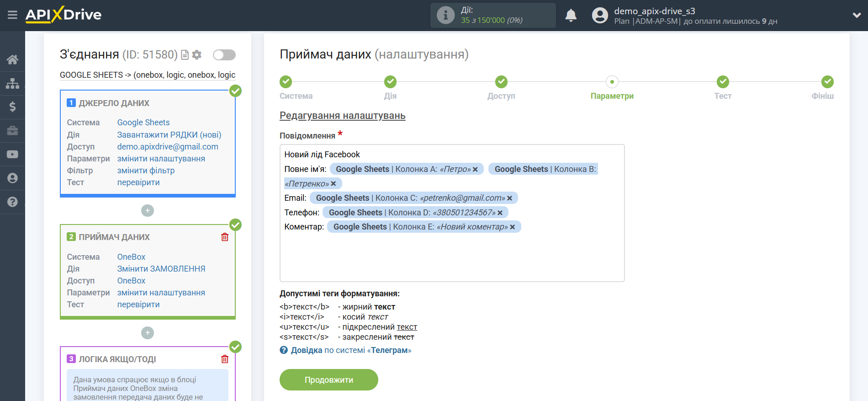Click the ApiX-Drive logo

pos(64,15)
